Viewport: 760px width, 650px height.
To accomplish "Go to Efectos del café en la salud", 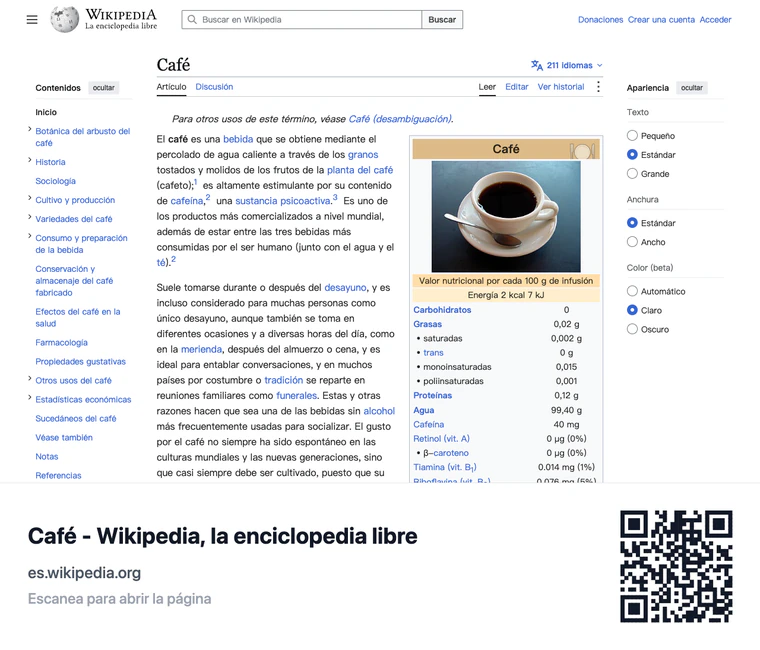I will point(78,317).
